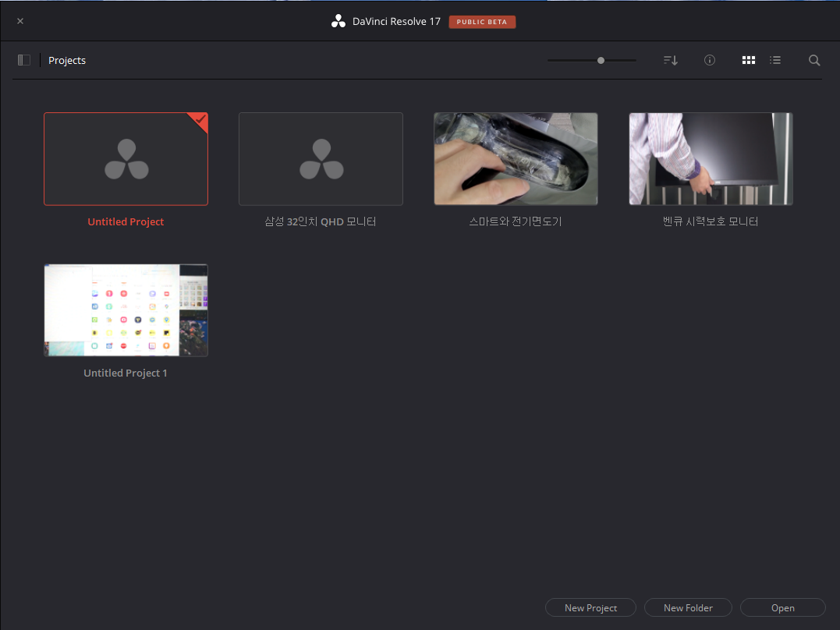Open project search with magnifier icon

point(814,60)
